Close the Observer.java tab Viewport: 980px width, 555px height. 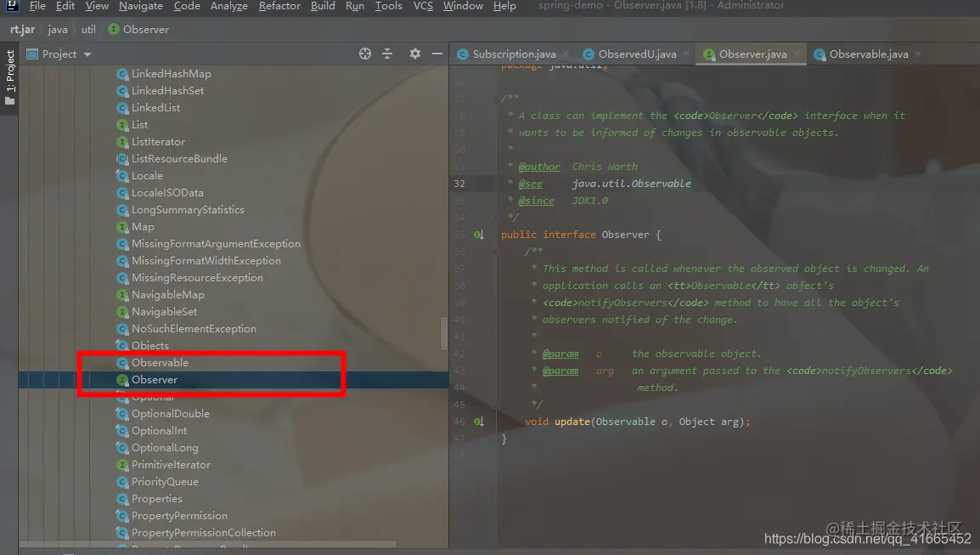click(x=797, y=54)
